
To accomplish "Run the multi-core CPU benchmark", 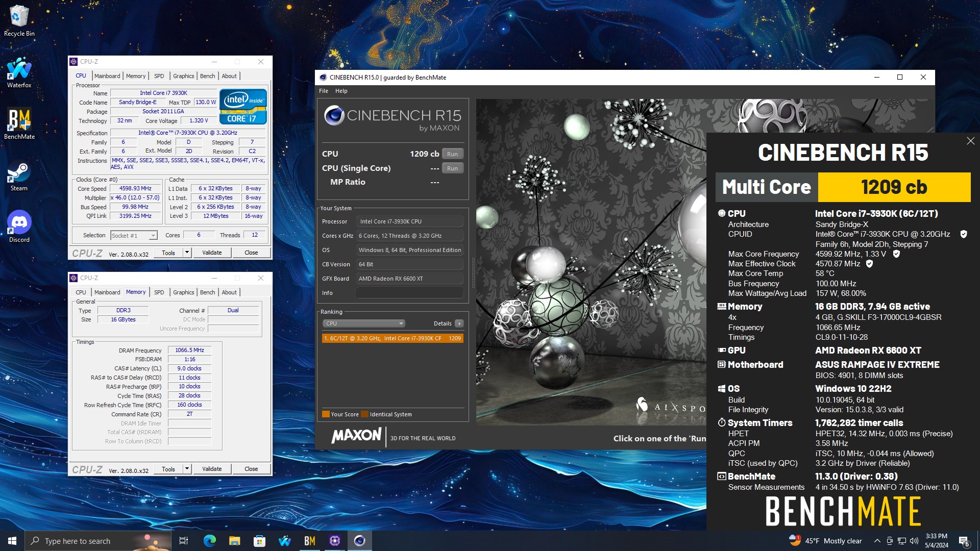I will coord(452,154).
